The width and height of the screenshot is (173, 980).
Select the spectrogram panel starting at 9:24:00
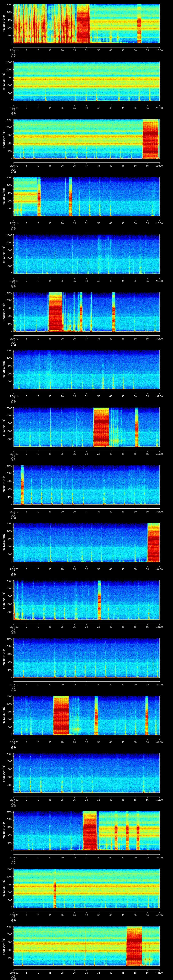(x=86, y=24)
